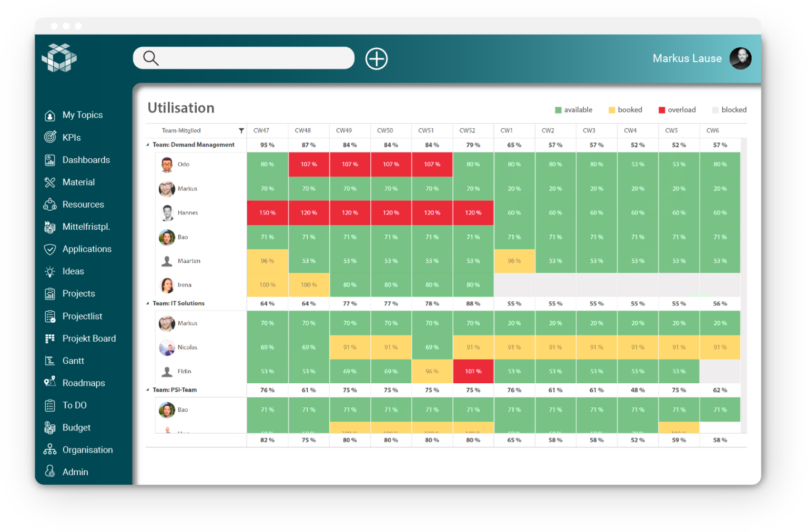Open the Team-Mitglied column filter
Image resolution: width=808 pixels, height=532 pixels.
(x=241, y=131)
